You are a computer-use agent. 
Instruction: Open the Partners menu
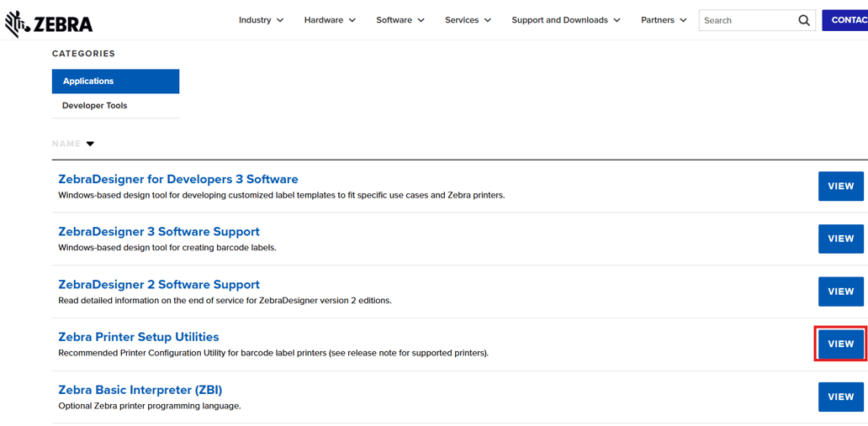[x=664, y=20]
